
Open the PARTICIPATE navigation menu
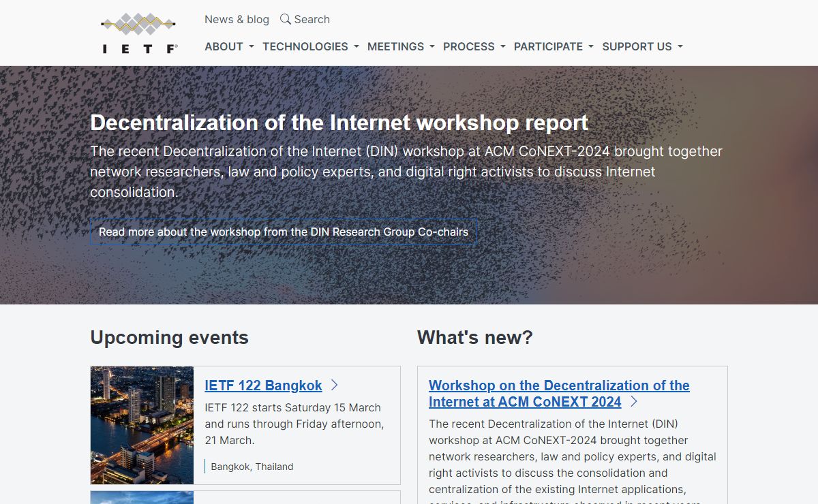click(x=554, y=46)
